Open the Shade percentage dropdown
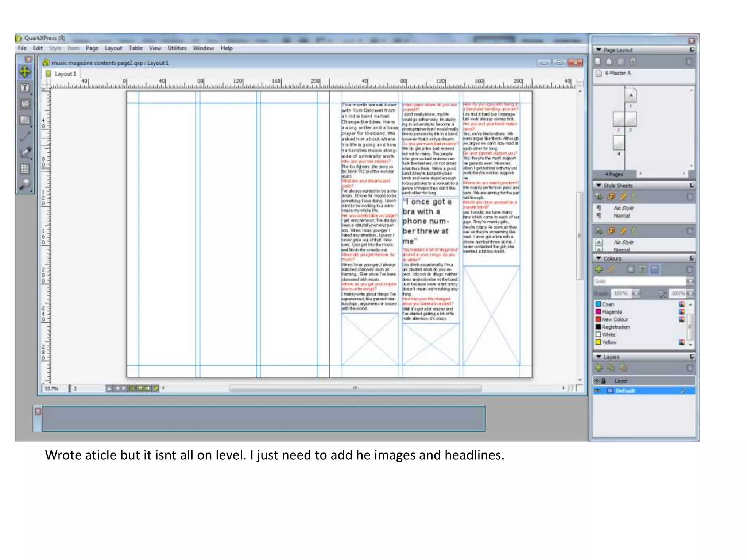Image resolution: width=747 pixels, height=560 pixels. [636, 293]
